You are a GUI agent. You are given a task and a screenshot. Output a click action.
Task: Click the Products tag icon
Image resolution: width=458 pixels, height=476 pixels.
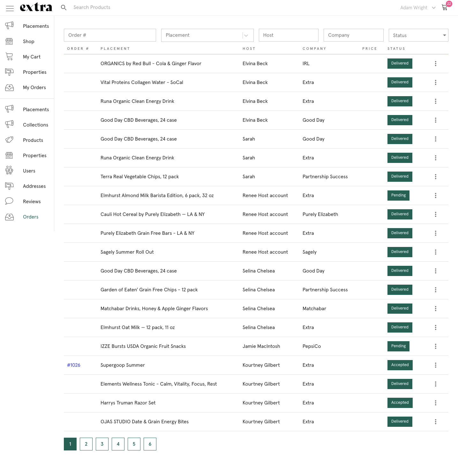click(10, 140)
